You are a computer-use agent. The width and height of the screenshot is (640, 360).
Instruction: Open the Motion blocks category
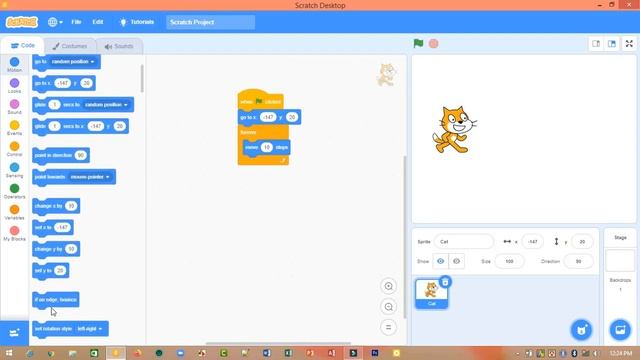tap(14, 64)
